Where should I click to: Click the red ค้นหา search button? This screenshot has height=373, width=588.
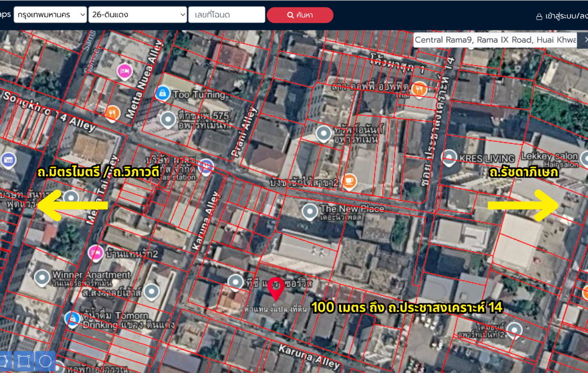[300, 15]
